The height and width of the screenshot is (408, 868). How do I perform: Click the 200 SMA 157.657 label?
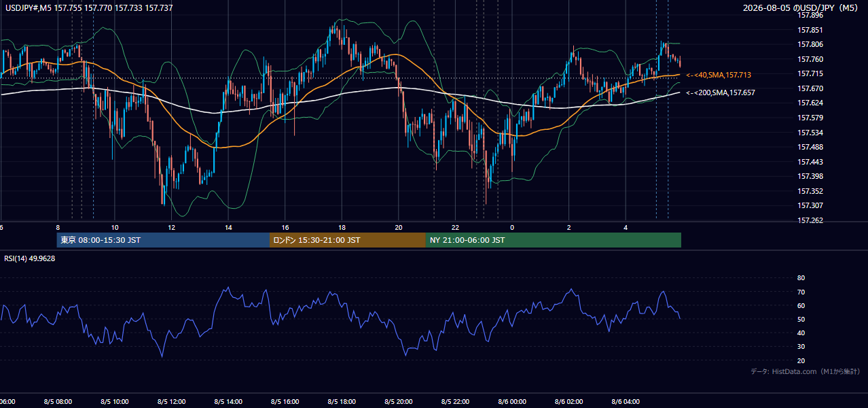point(721,92)
